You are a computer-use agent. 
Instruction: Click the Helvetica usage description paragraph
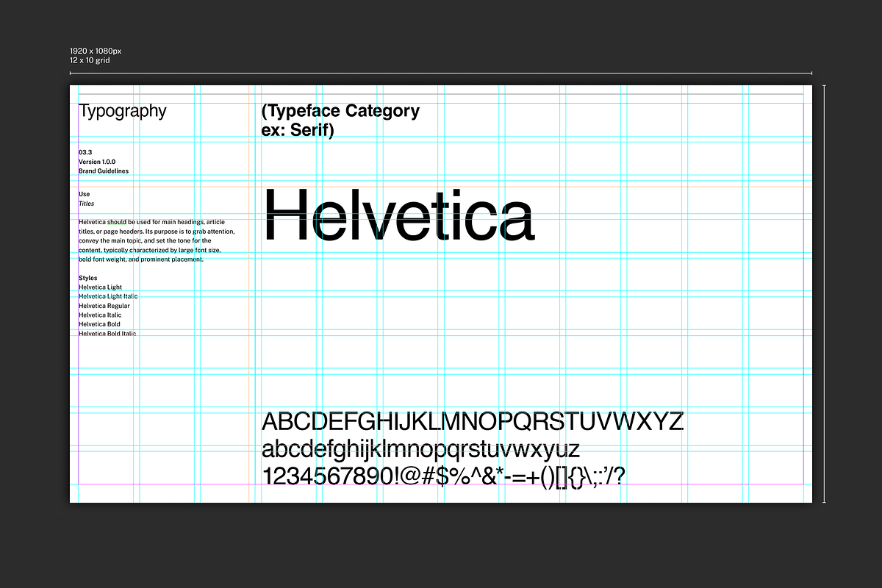(x=157, y=240)
